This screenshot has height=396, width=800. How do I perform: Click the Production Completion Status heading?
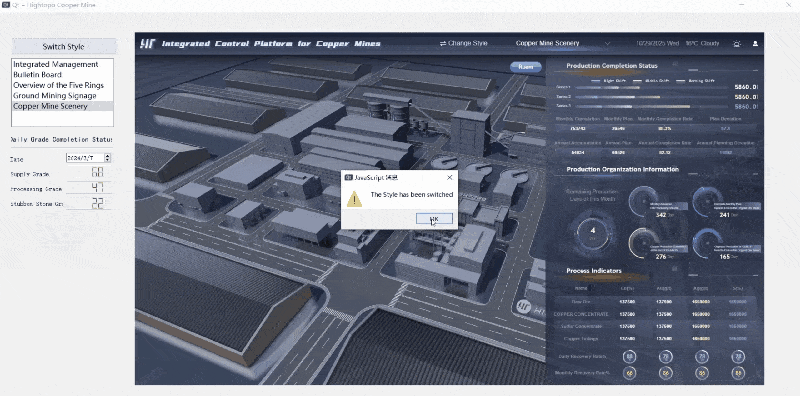tap(612, 66)
